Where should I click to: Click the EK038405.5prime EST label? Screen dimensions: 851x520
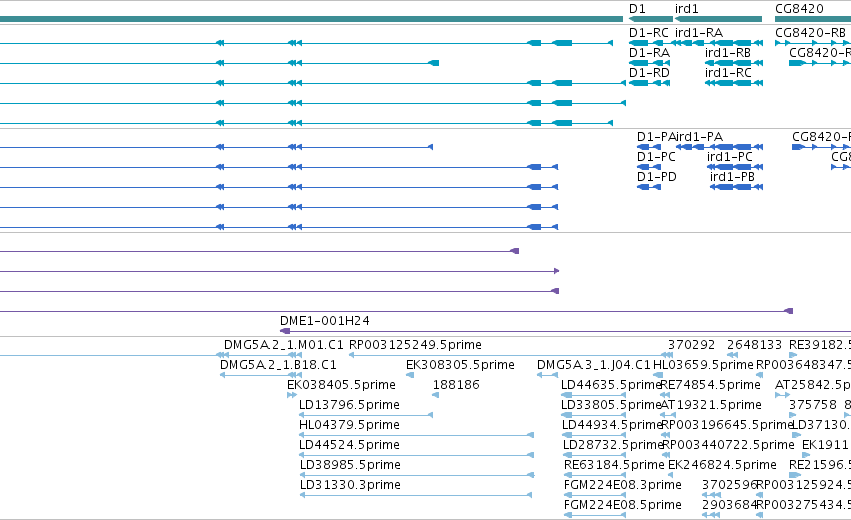pos(341,385)
